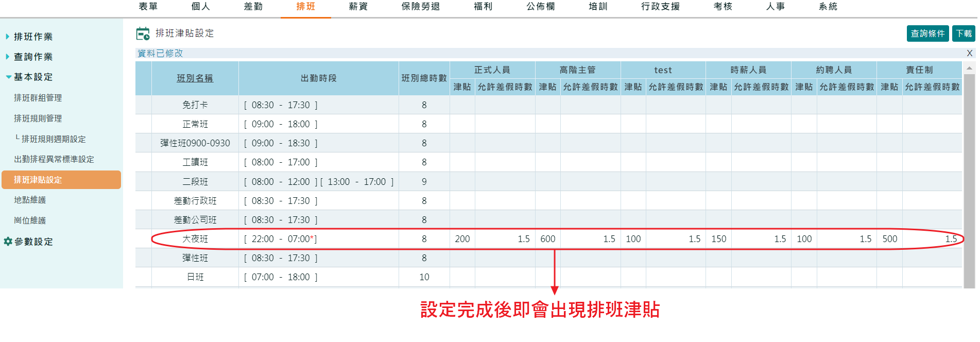Open the 福利 top menu
Image resolution: width=980 pixels, height=342 pixels.
(483, 7)
